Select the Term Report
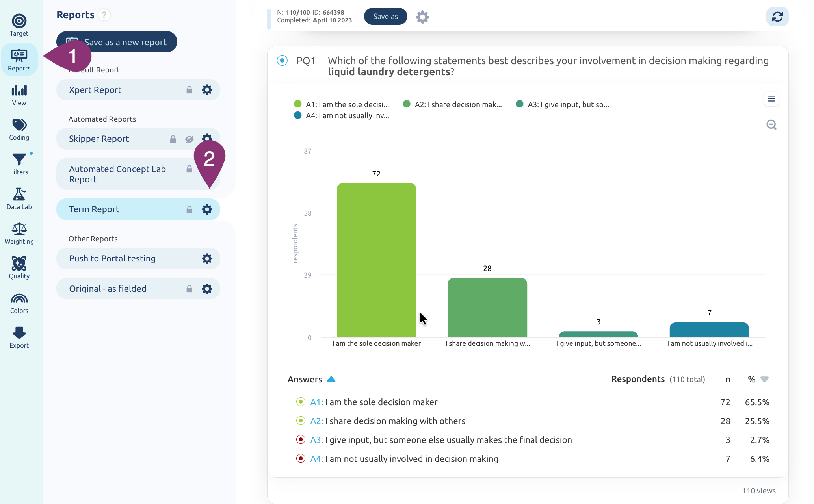Screen dimensions: 814x504 click(x=138, y=209)
